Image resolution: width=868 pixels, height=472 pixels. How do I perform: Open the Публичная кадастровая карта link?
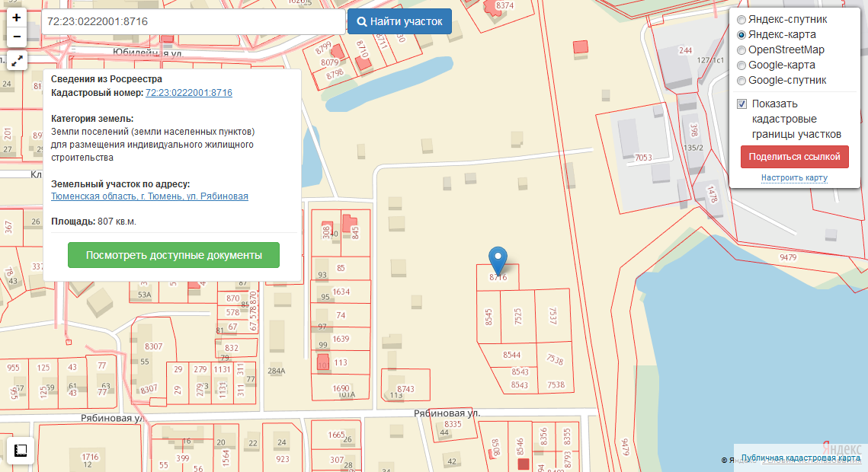click(800, 458)
